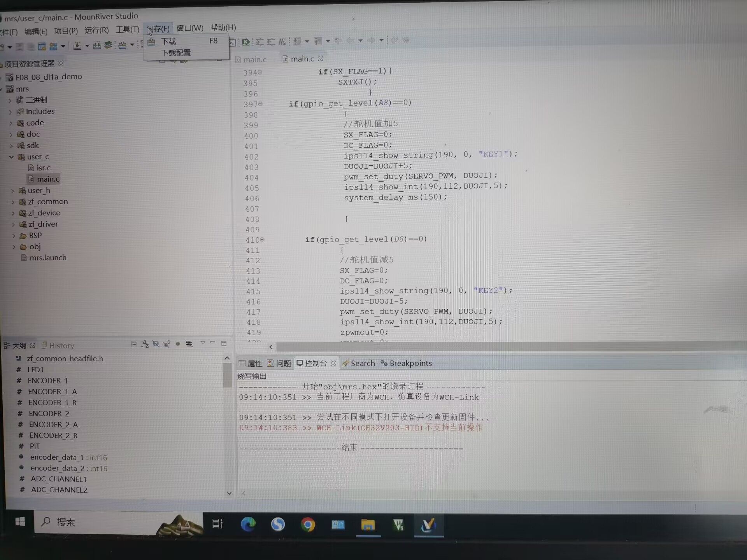The height and width of the screenshot is (560, 747).
Task: Open the 工具(T) tools menu
Action: (x=127, y=30)
